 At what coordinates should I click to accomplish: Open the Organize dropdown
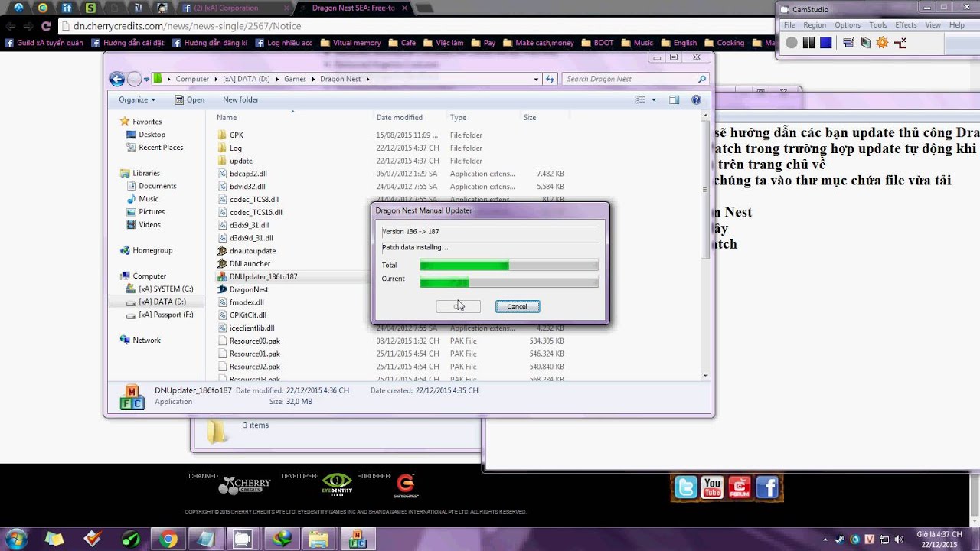(137, 99)
